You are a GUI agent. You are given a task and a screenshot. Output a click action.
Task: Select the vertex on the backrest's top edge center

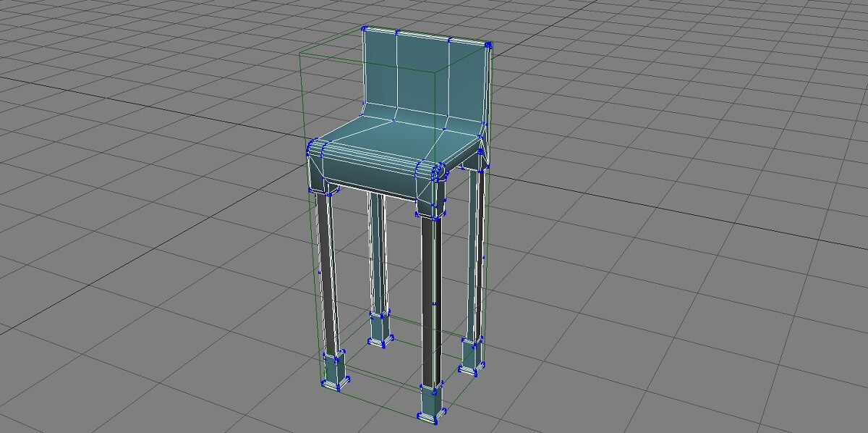coord(398,32)
